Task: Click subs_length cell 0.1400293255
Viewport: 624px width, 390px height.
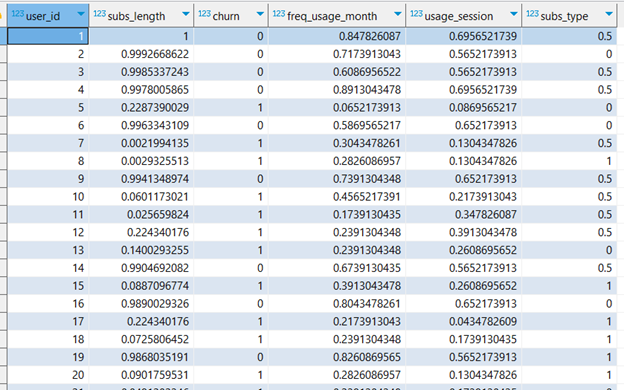Action: click(x=141, y=250)
